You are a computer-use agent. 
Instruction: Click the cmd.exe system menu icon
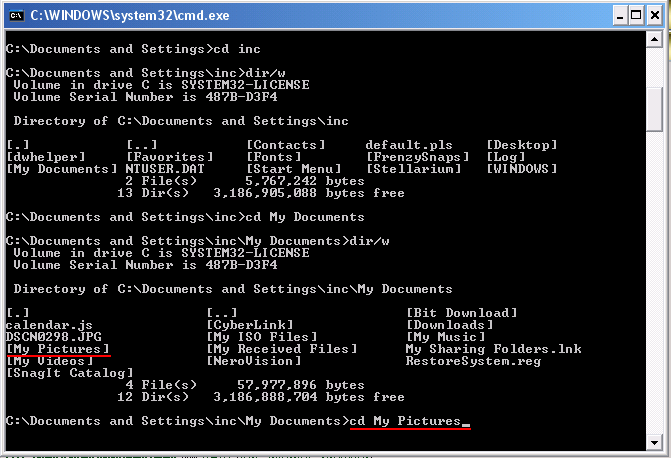tap(16, 15)
